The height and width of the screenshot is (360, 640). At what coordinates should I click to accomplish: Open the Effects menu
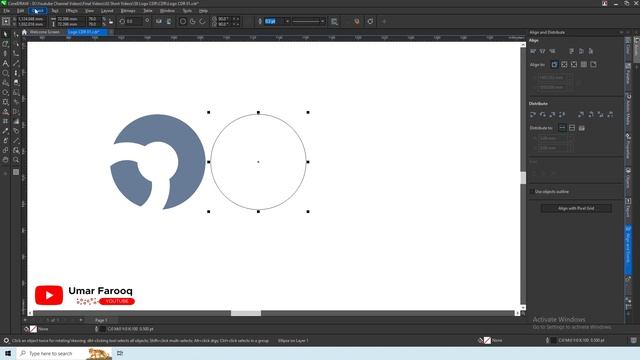[72, 11]
